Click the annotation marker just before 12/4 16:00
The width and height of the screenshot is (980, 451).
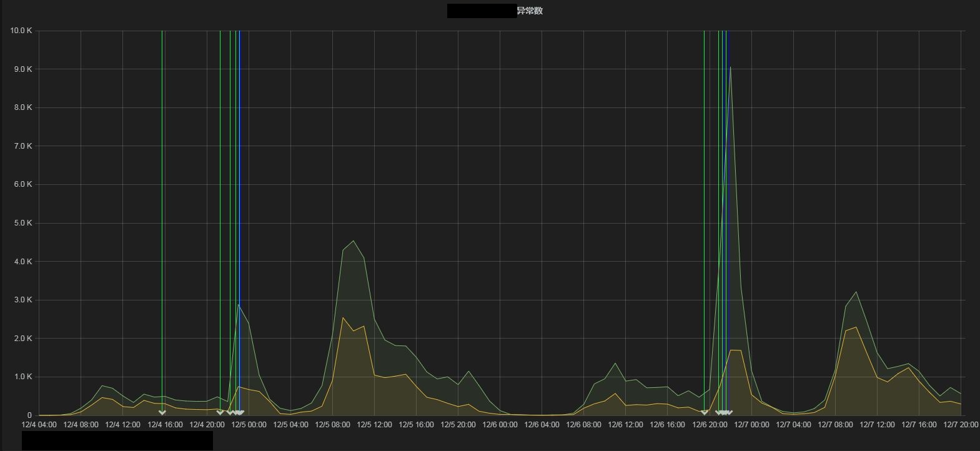pyautogui.click(x=162, y=412)
